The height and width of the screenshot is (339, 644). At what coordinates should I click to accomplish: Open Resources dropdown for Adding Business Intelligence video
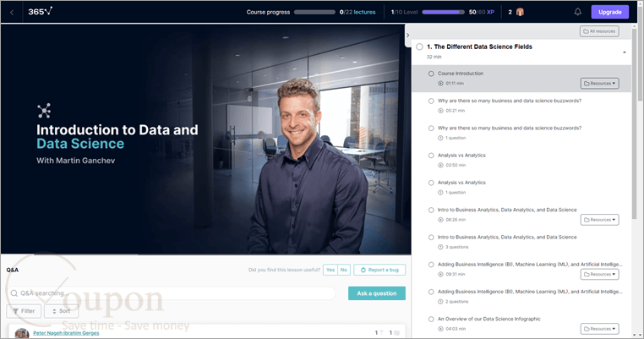tap(600, 274)
